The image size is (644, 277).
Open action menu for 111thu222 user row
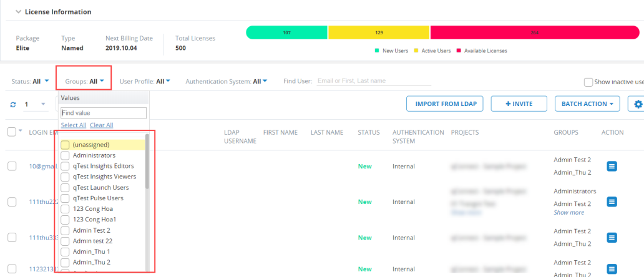(x=612, y=202)
